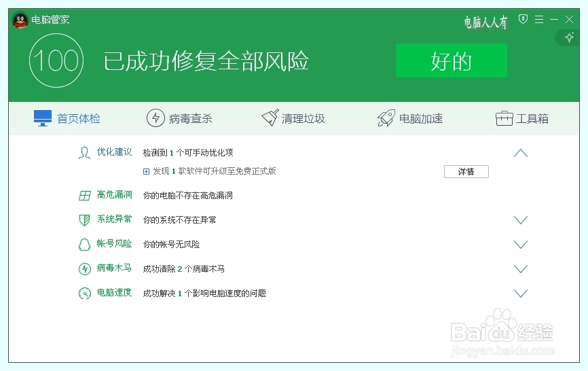Minimize the 电脑管家 window
Image resolution: width=588 pixels, height=371 pixels.
coord(554,20)
